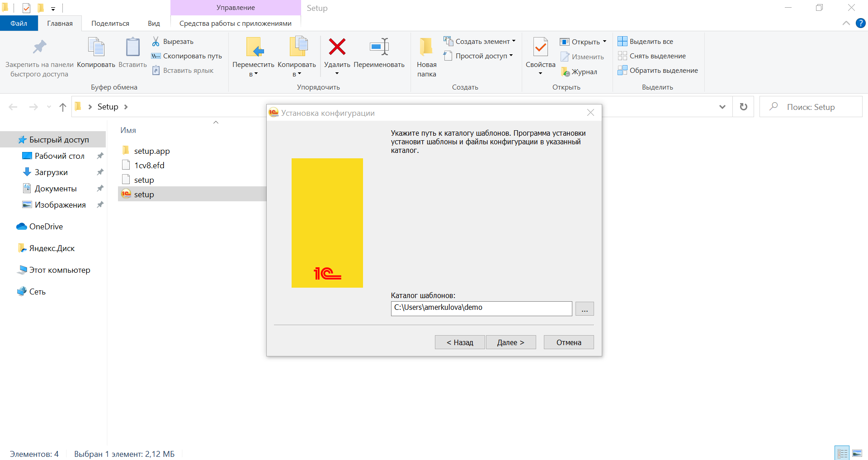Image resolution: width=868 pixels, height=460 pixels.
Task: Switch to details view in status bar
Action: (842, 453)
